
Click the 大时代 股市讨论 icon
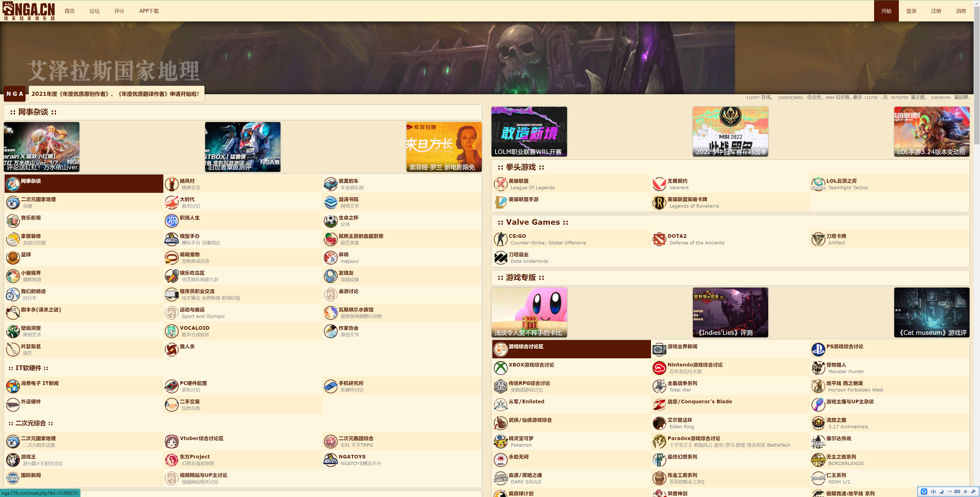171,202
